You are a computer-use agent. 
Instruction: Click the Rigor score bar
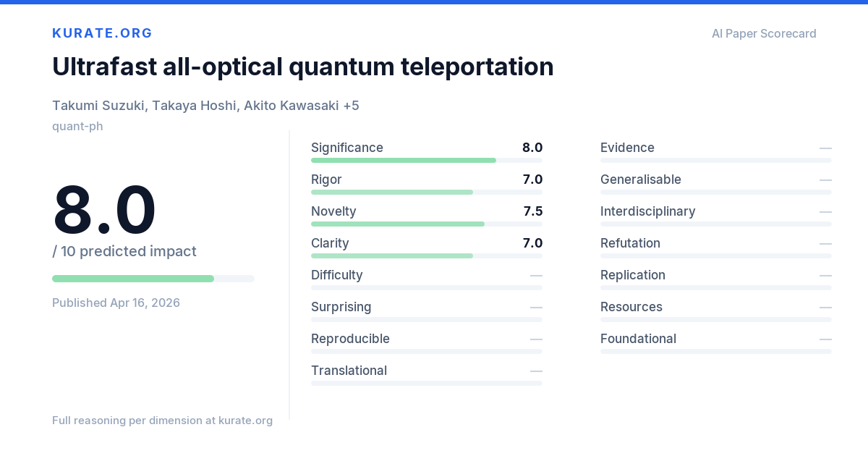click(427, 192)
